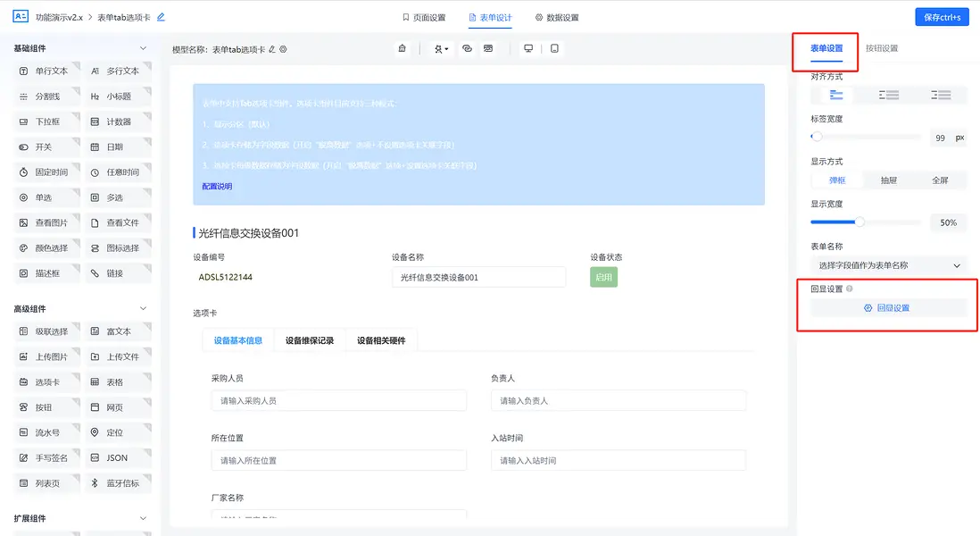Toggle the 启用 device status switch
This screenshot has height=536, width=980.
pos(602,277)
